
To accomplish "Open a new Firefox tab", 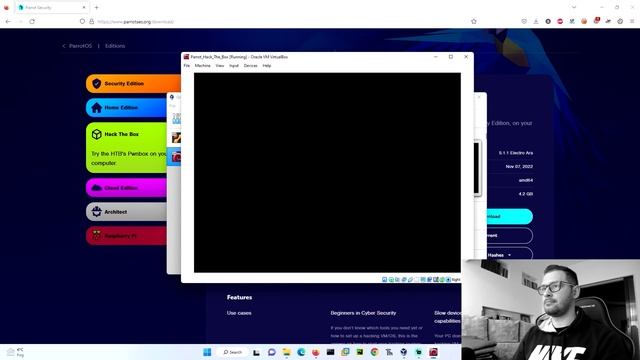I will 97,7.
